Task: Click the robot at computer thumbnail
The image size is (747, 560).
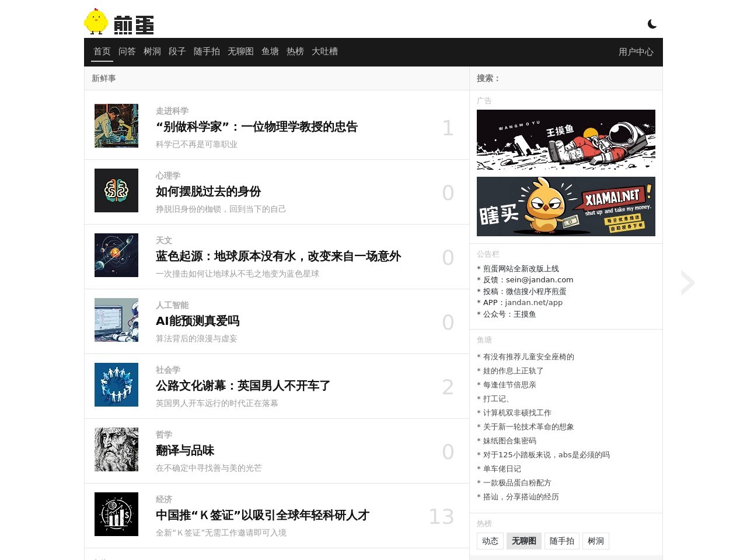Action: [x=116, y=320]
